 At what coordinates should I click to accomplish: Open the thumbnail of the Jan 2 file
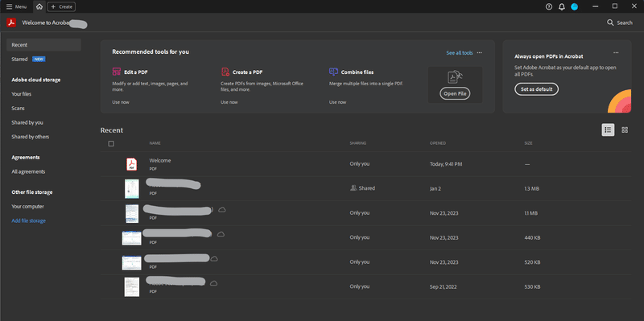(132, 189)
